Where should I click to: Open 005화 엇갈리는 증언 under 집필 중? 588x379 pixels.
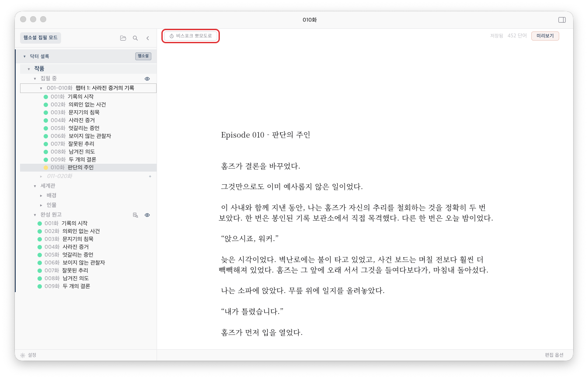88,128
